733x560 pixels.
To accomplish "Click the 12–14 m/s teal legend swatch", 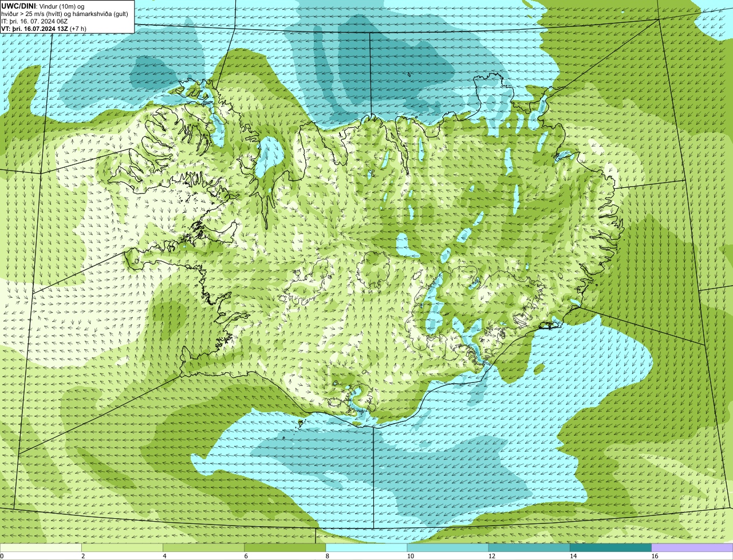I will (x=530, y=548).
